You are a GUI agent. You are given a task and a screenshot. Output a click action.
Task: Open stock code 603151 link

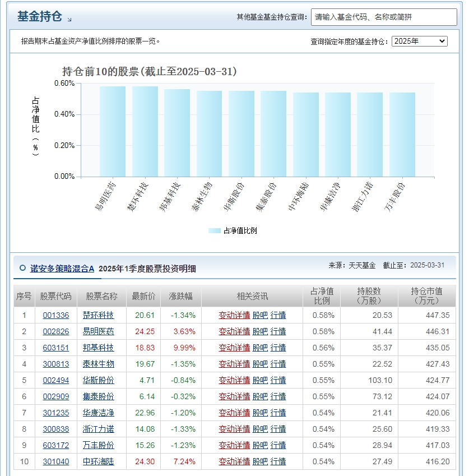point(56,348)
